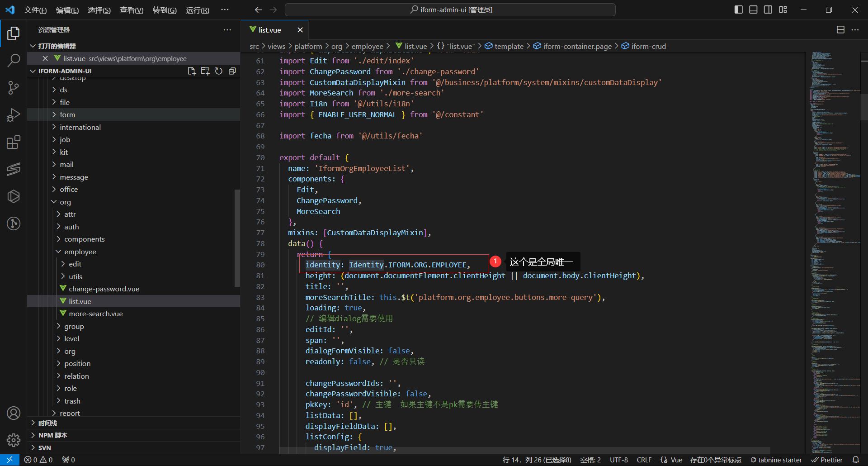Click the New File icon in explorer
This screenshot has width=868, height=466.
(x=192, y=71)
